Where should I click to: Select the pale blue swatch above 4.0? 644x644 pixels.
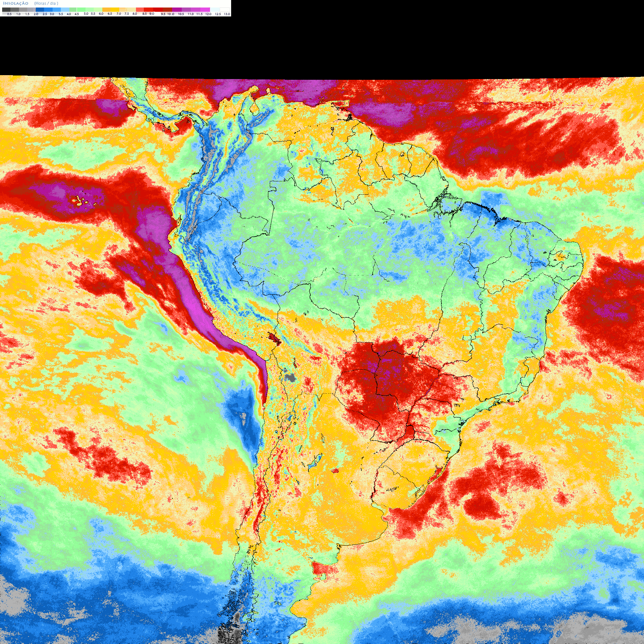(x=65, y=10)
